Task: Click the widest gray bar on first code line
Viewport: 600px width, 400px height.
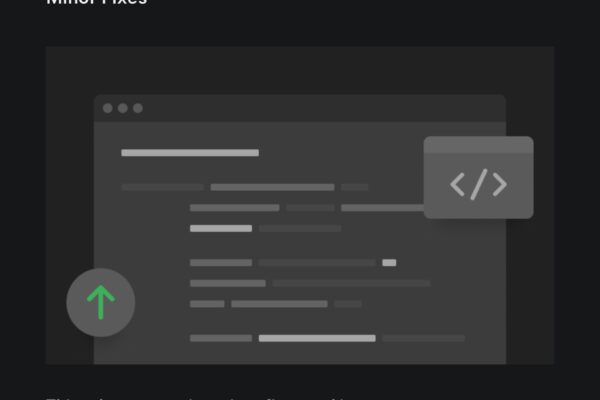Action: [x=272, y=187]
